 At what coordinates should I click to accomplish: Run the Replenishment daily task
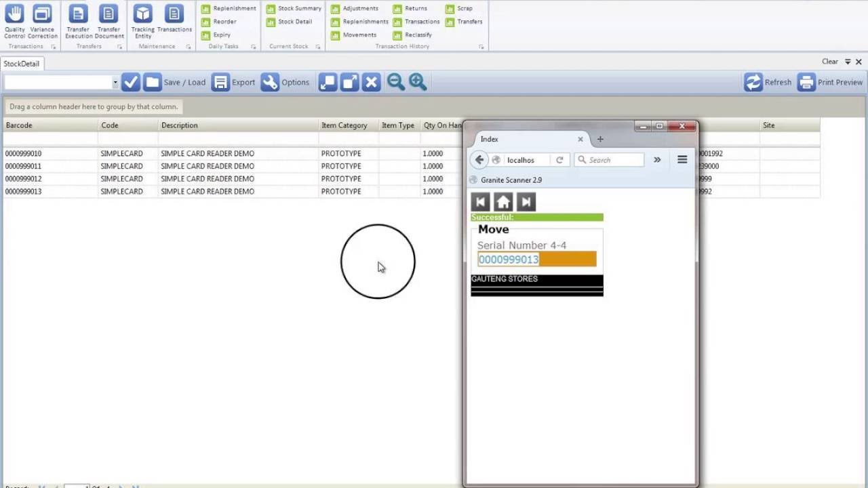229,8
